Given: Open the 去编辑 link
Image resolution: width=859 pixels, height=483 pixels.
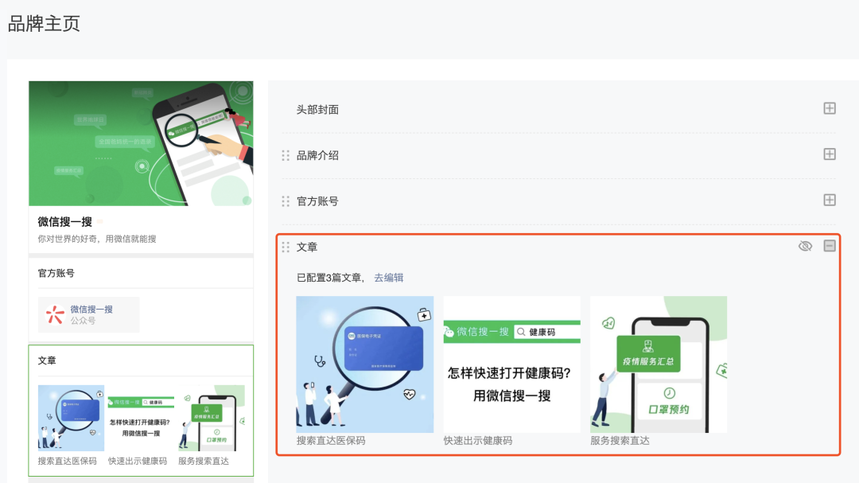Looking at the screenshot, I should tap(388, 278).
